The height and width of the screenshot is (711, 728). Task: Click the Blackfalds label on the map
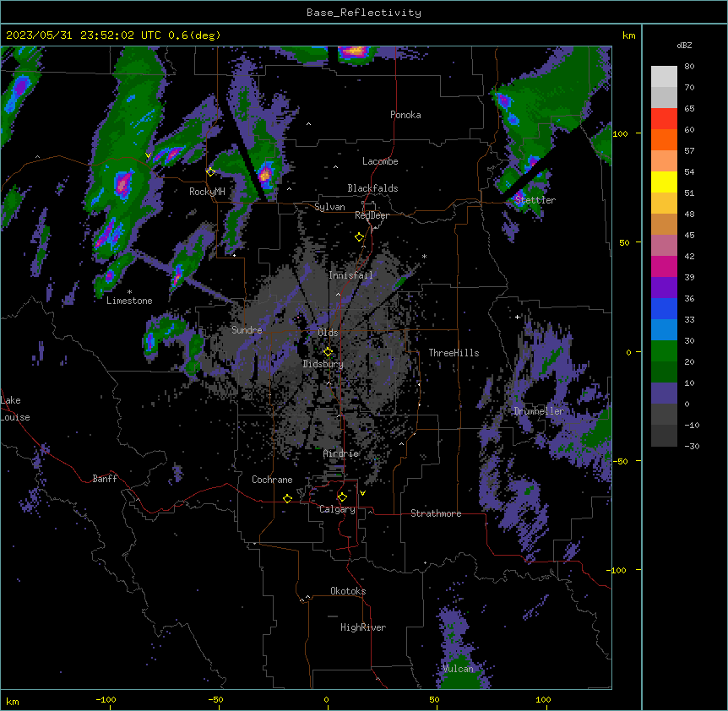point(372,188)
